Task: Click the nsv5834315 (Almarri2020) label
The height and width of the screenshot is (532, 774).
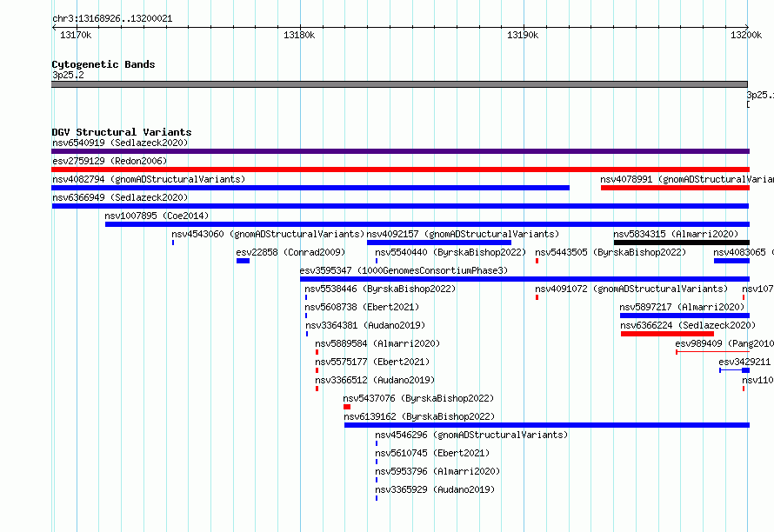Action: point(676,234)
